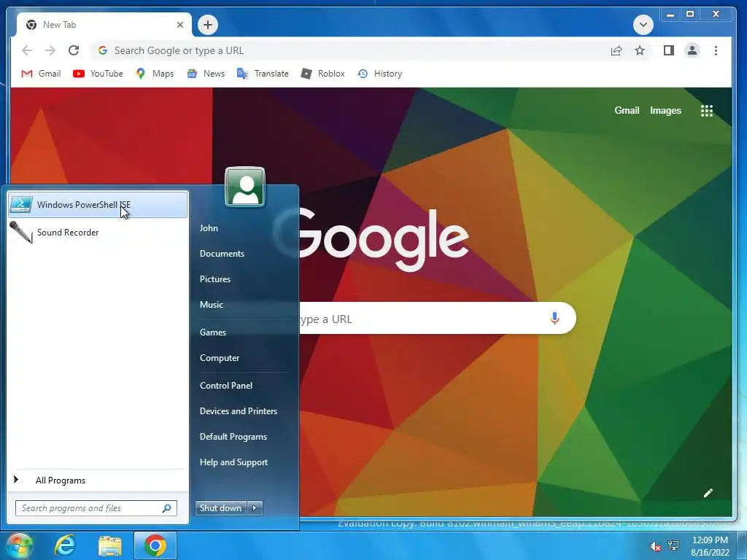The image size is (747, 560).
Task: Open the YouTube bookmark
Action: [x=98, y=74]
